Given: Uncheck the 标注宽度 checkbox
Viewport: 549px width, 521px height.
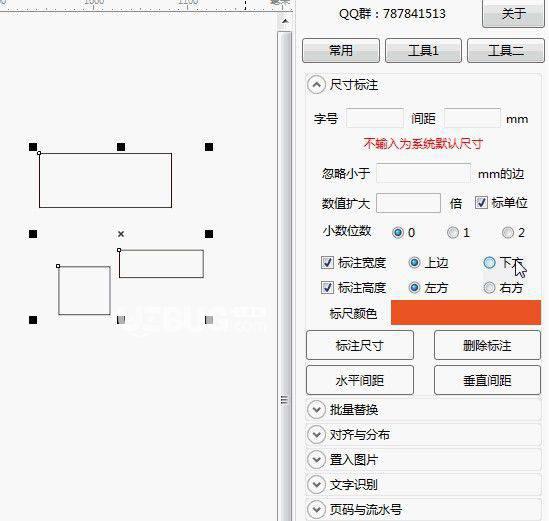Looking at the screenshot, I should point(327,263).
